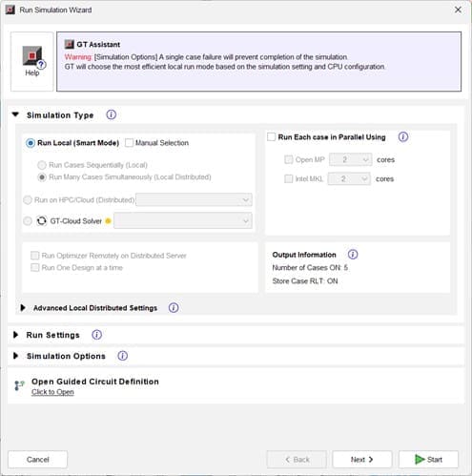Viewport: 472px width, 476px height.
Task: Click the Next button
Action: 362,460
